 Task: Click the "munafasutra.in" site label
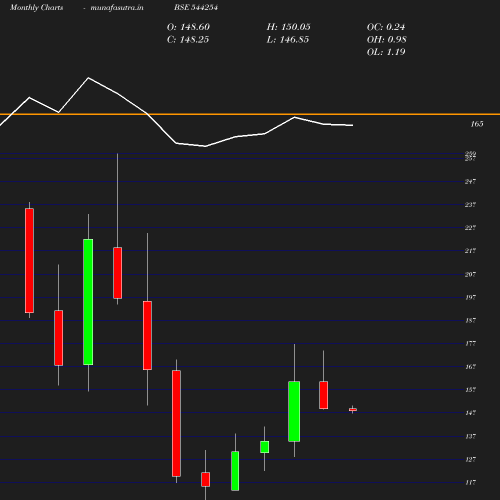(117, 7)
